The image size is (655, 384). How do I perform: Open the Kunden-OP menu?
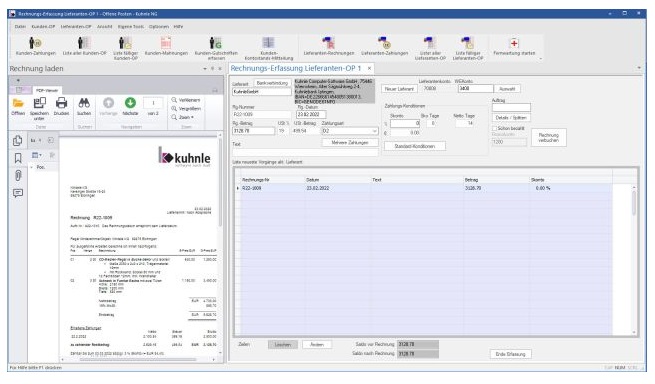coord(43,26)
